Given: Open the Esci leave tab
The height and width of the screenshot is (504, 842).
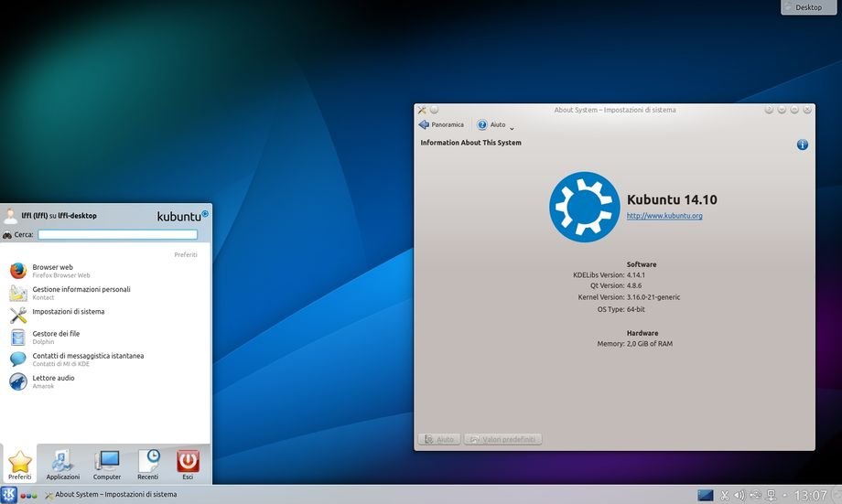Looking at the screenshot, I should [x=188, y=465].
